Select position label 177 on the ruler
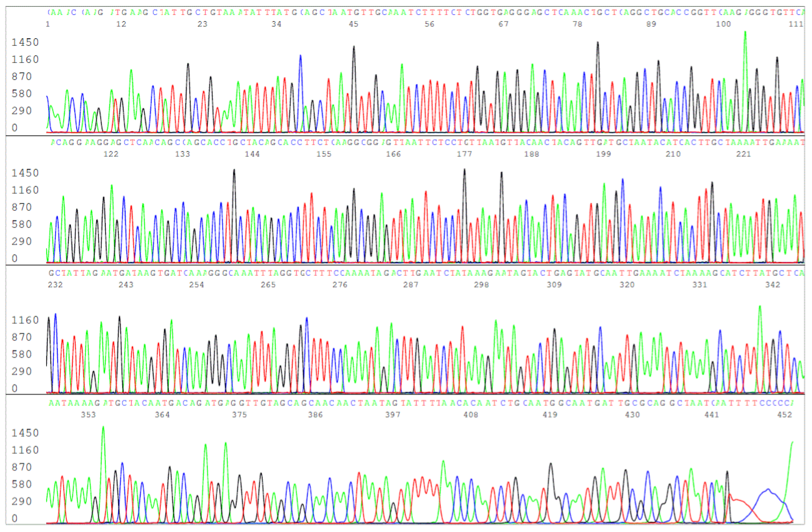 pyautogui.click(x=464, y=154)
